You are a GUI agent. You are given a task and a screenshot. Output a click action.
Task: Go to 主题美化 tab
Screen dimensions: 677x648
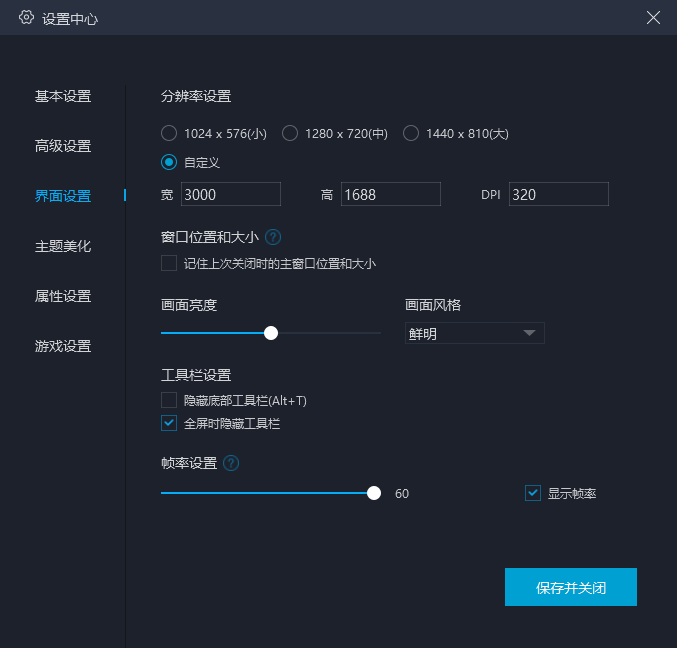click(63, 246)
